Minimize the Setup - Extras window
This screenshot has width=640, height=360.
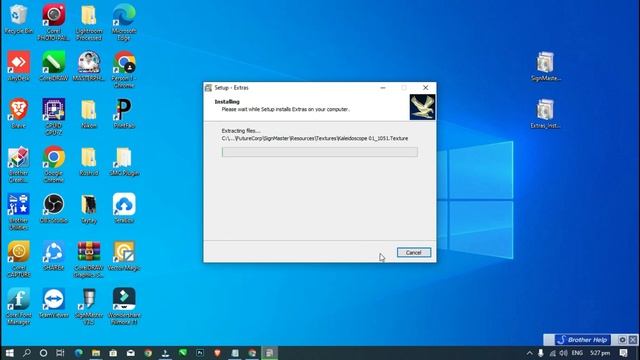pos(383,88)
